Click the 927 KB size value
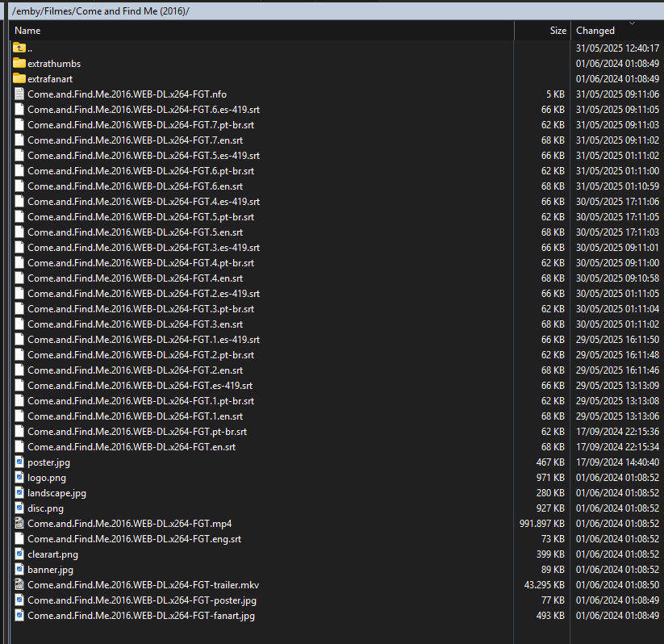 (x=550, y=508)
